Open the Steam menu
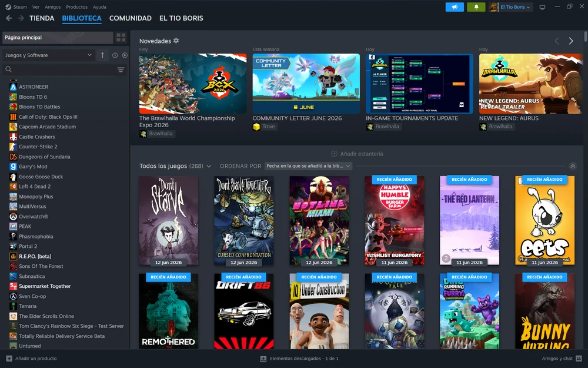588x368 pixels. (x=20, y=6)
